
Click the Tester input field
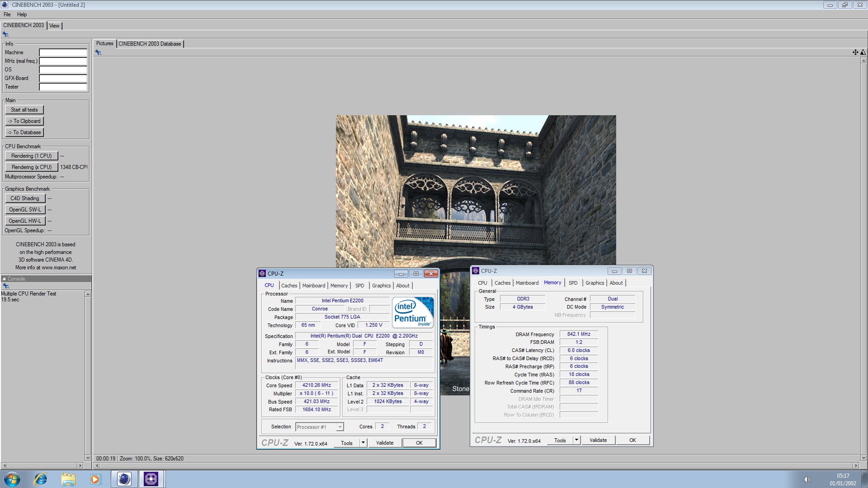63,87
